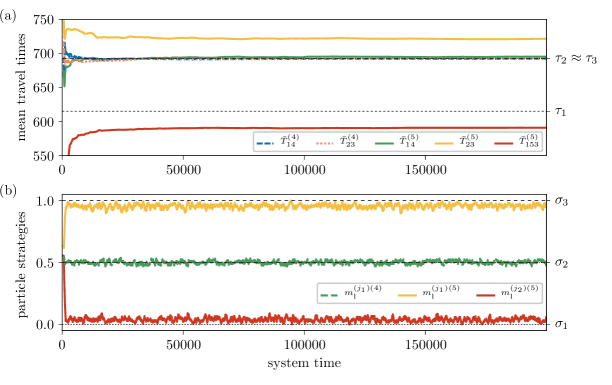Click the T23(5) legend text in panel (a)
This screenshot has width=612, height=385.
point(469,141)
